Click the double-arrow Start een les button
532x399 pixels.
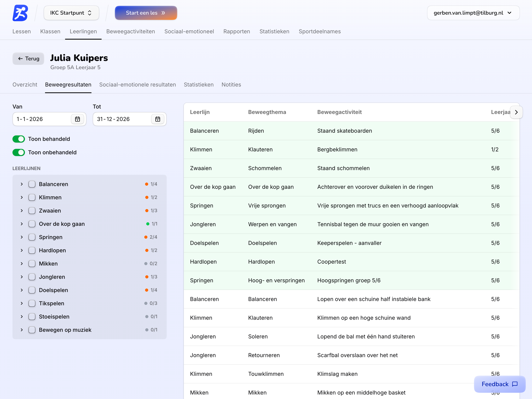pyautogui.click(x=146, y=13)
